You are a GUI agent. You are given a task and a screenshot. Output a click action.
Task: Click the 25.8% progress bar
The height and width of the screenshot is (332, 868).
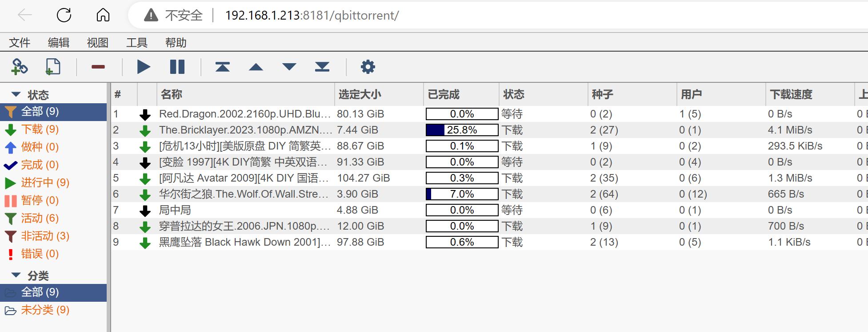coord(462,130)
